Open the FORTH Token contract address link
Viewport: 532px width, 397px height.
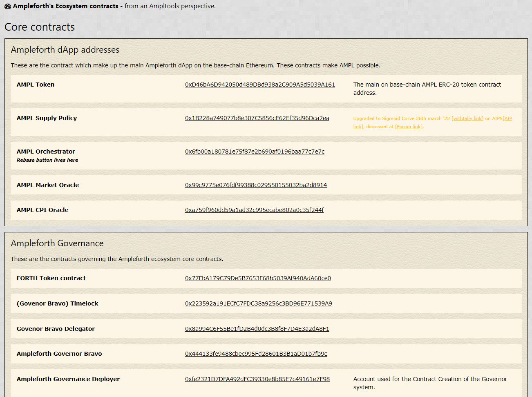258,278
